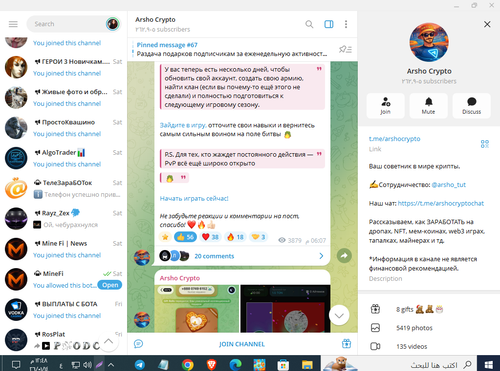The height and width of the screenshot is (371, 500).
Task: Click Open button on MineFi bot
Action: (110, 285)
